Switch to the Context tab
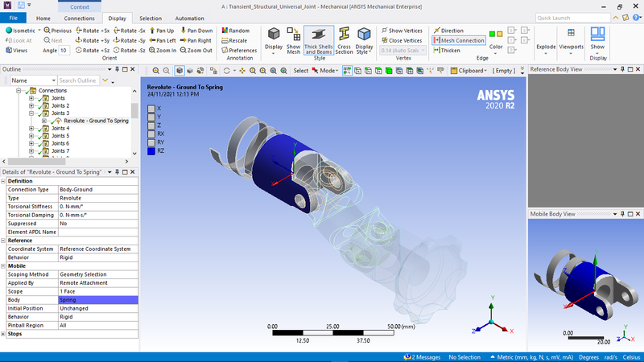 coord(79,6)
